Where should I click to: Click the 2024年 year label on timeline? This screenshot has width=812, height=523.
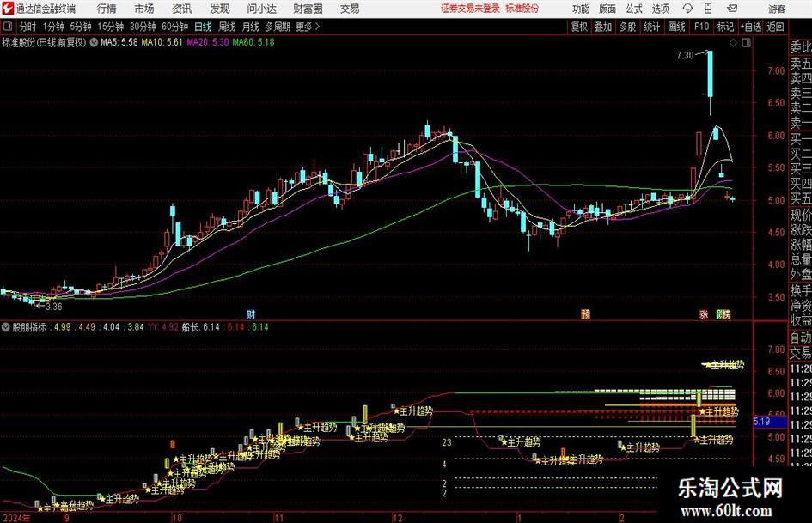(x=16, y=518)
